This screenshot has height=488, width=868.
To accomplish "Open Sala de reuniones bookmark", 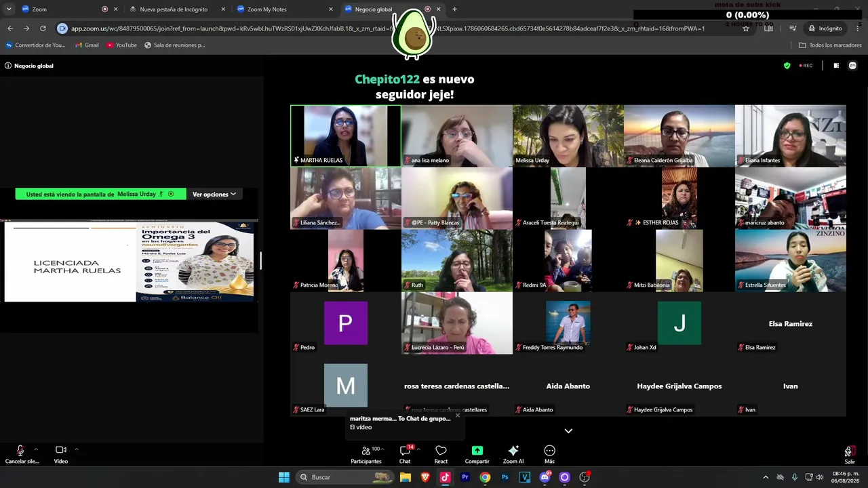I will pos(174,45).
